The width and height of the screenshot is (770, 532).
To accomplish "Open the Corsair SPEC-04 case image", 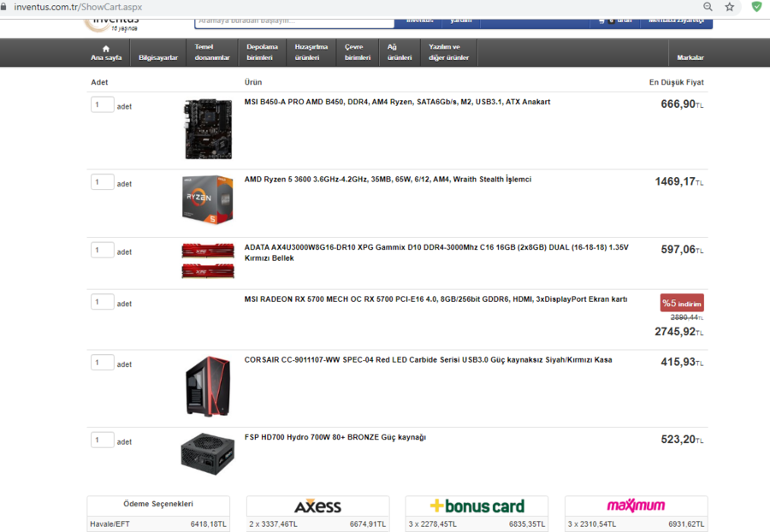I will click(208, 387).
